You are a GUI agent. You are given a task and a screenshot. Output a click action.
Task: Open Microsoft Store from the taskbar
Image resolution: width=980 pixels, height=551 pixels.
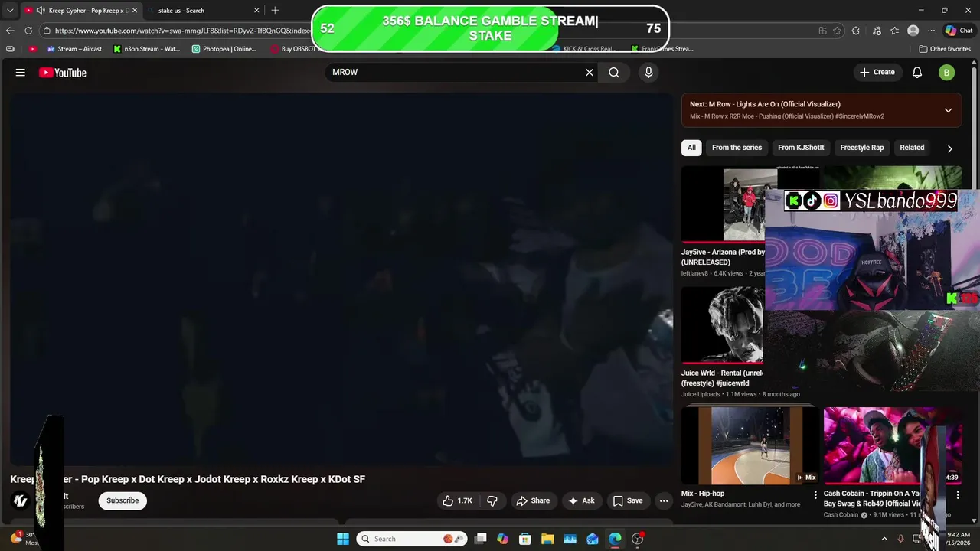point(524,539)
